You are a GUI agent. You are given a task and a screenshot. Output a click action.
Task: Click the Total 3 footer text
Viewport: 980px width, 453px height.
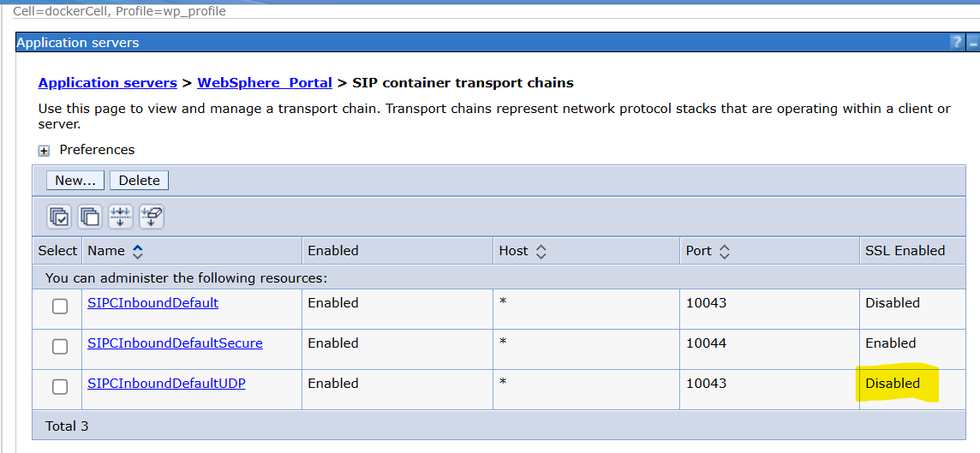point(67,426)
